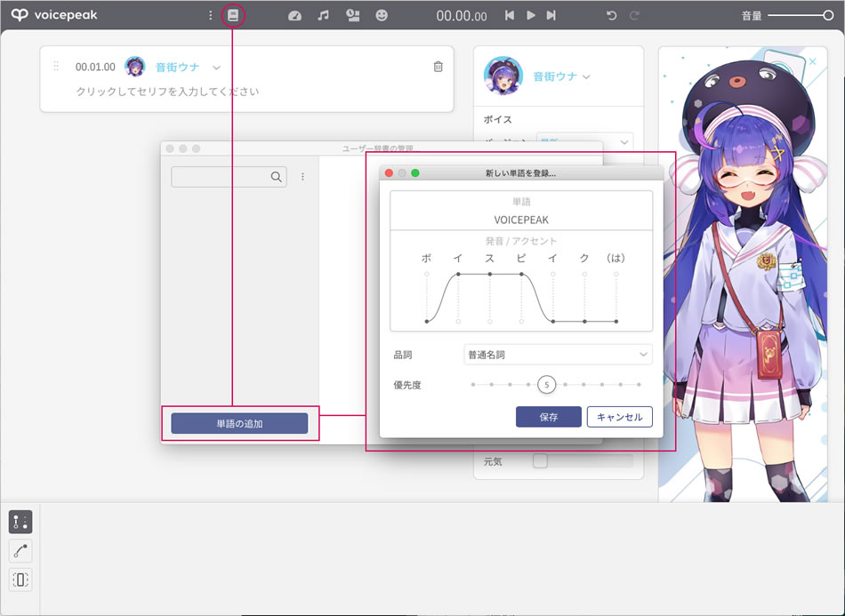
Task: Adjust the 優先度 priority slider
Action: click(x=547, y=384)
